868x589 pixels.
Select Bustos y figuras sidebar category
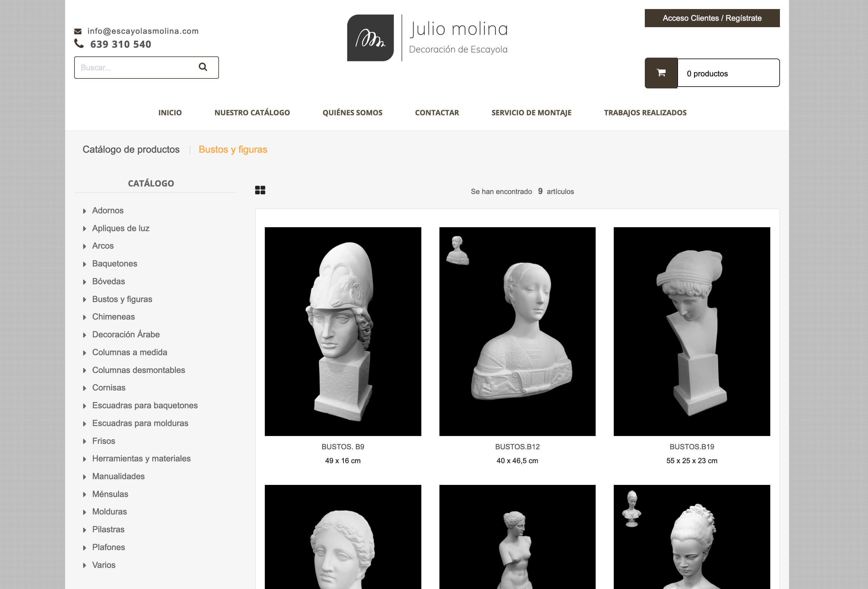pyautogui.click(x=122, y=299)
